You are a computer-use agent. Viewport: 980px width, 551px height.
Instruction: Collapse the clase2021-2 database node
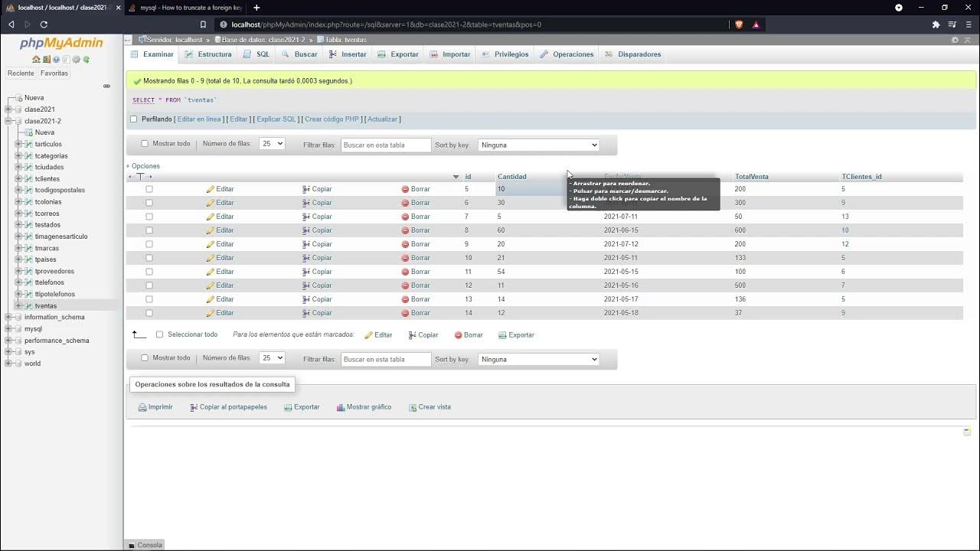point(8,121)
